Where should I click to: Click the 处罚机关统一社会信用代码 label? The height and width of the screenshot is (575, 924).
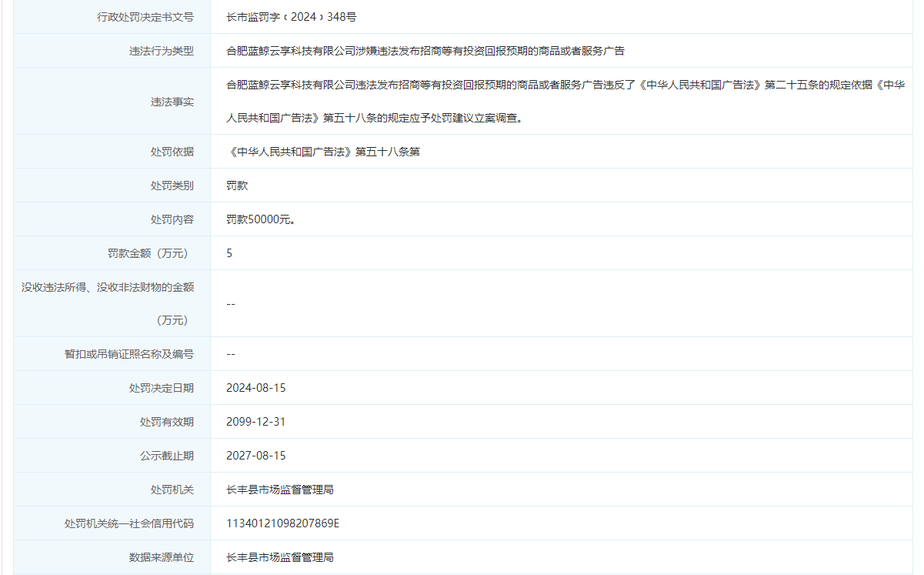[x=128, y=523]
